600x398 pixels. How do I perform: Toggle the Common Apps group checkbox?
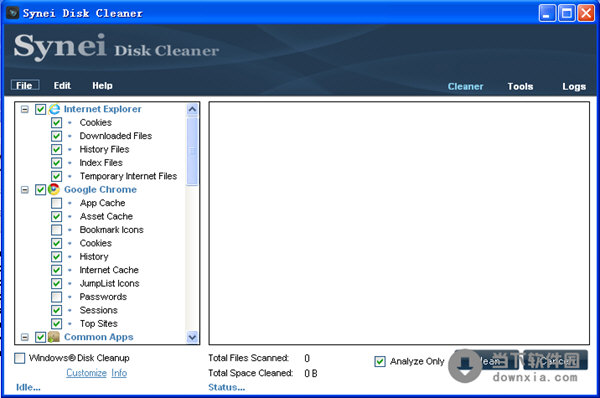[x=40, y=337]
